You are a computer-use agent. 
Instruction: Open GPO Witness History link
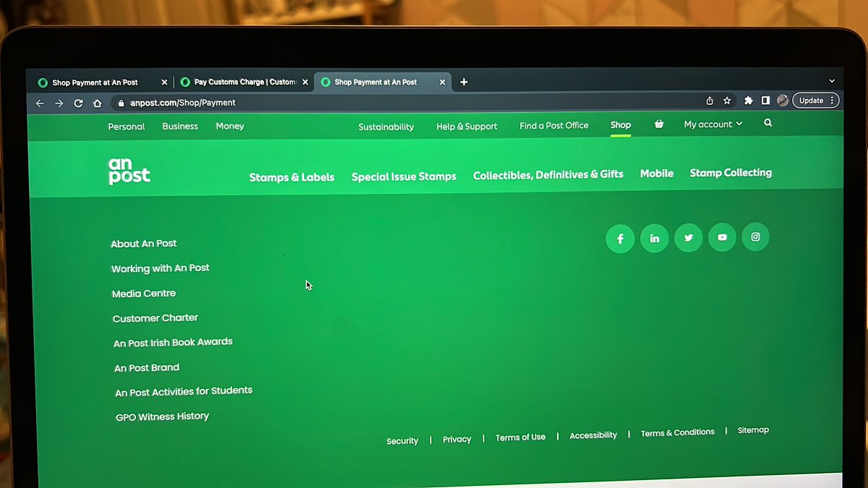click(x=162, y=417)
